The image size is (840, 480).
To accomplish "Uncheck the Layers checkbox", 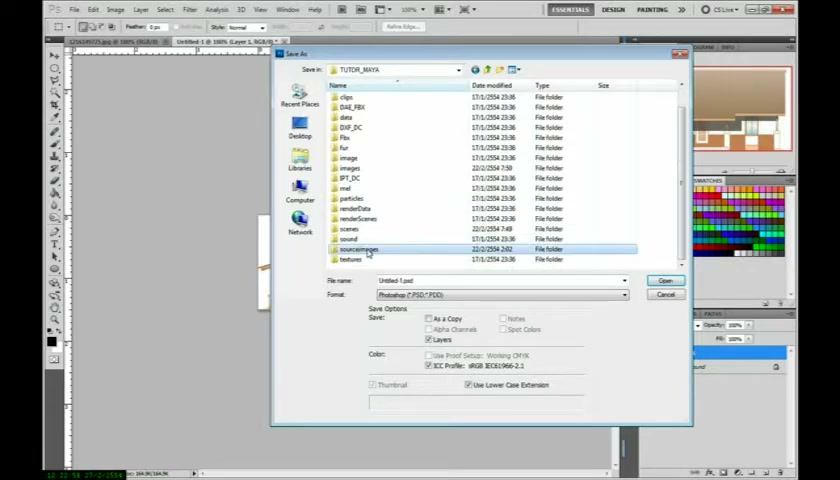I will coord(429,340).
